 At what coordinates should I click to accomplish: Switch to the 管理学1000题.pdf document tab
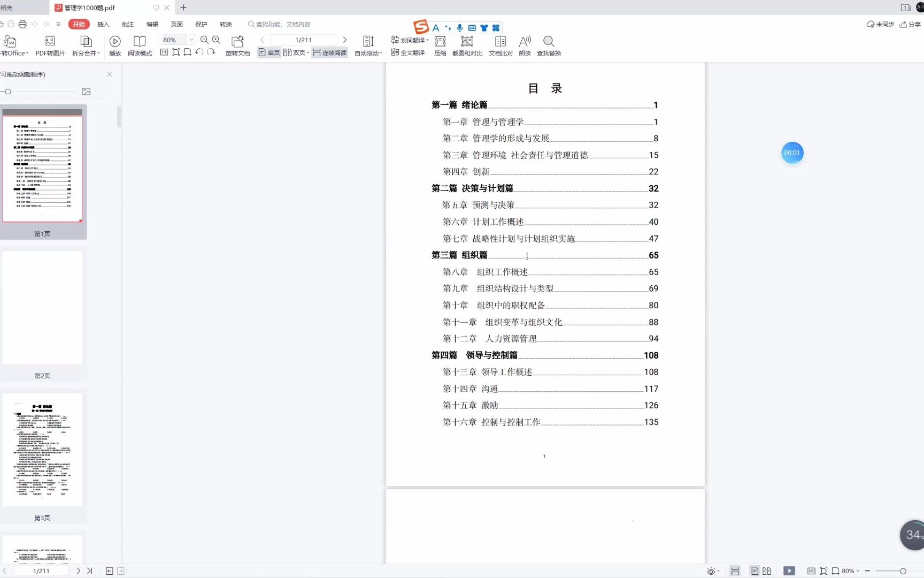point(89,8)
